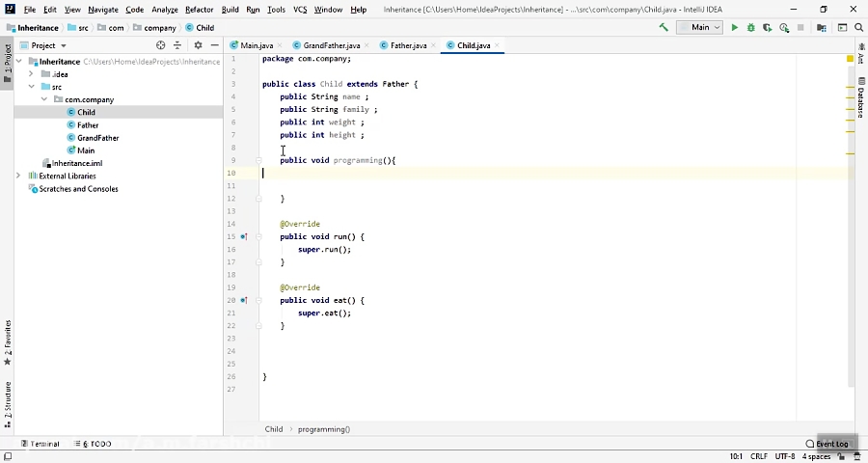This screenshot has width=868, height=463.
Task: Fold the programming() method in gutter
Action: (258, 160)
